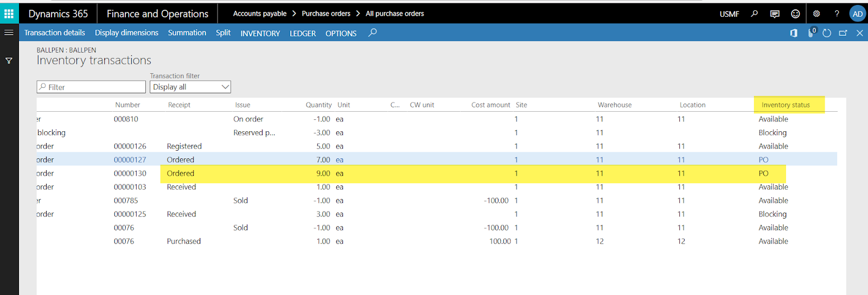This screenshot has height=295, width=868.
Task: Go to Accounts payable breadcrumb
Action: point(260,14)
